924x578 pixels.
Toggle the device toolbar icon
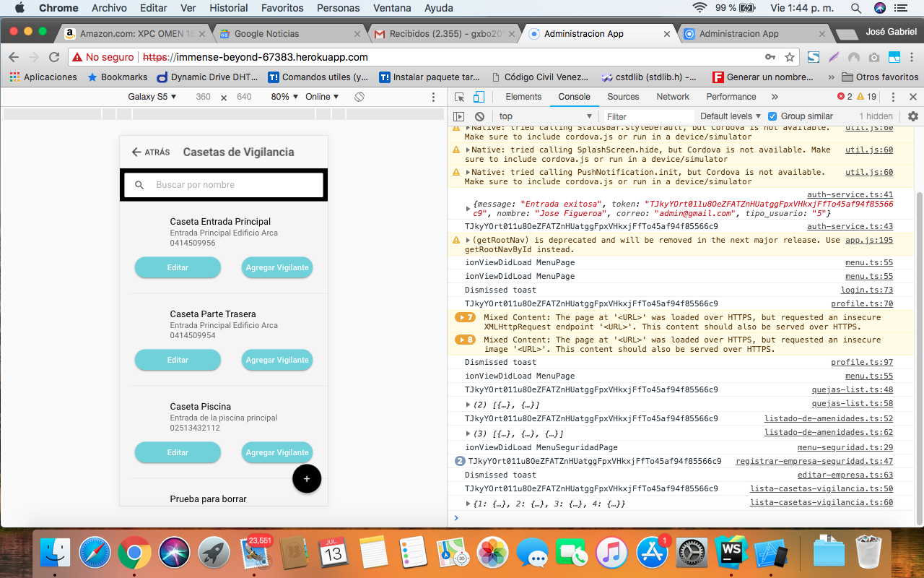coord(478,97)
